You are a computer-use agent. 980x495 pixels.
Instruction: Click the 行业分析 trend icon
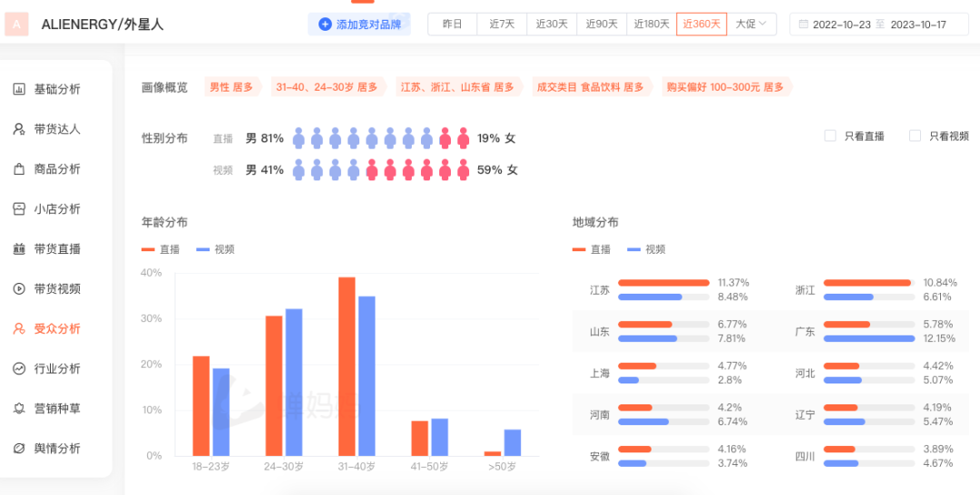18,368
